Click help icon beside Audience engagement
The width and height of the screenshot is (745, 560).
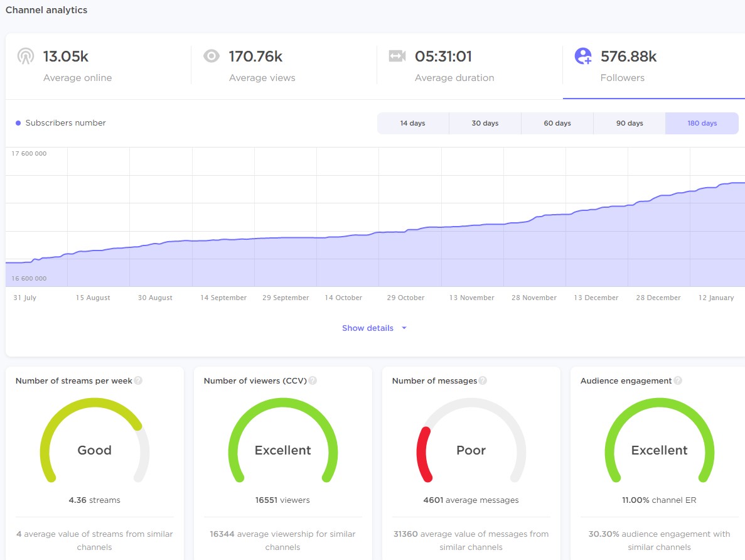(678, 380)
